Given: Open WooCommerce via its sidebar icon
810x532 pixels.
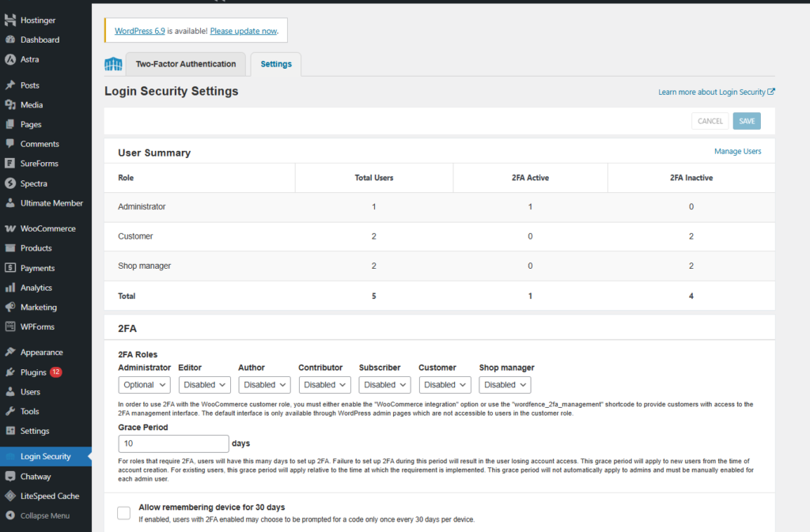Looking at the screenshot, I should (10, 228).
